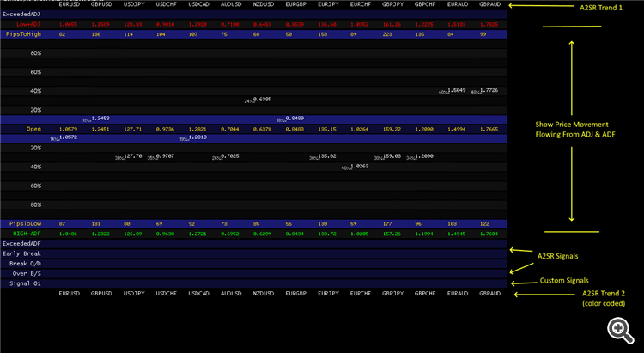Click current price marker 1.5049 under EURAUD
Screen dimensions: 644x353
(x=456, y=90)
